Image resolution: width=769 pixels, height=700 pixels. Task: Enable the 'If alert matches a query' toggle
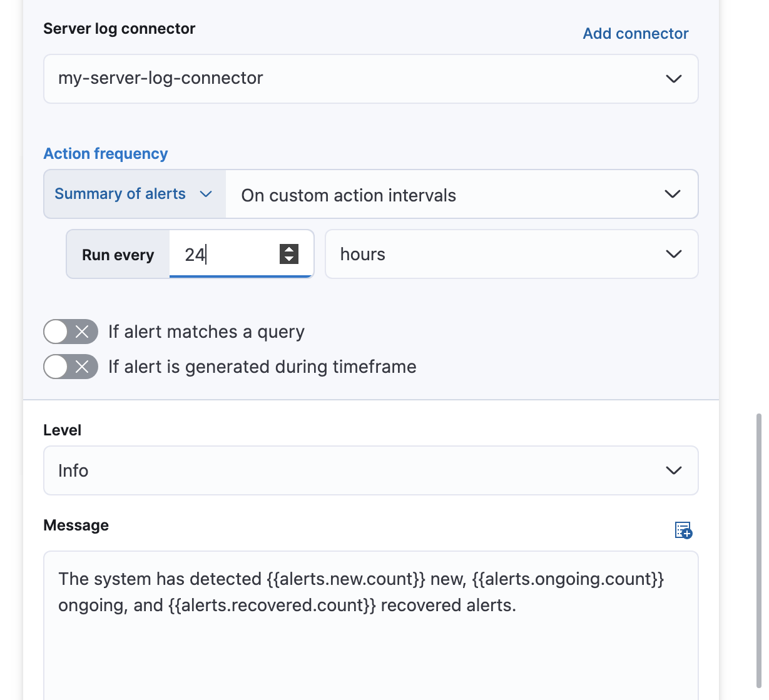click(71, 332)
